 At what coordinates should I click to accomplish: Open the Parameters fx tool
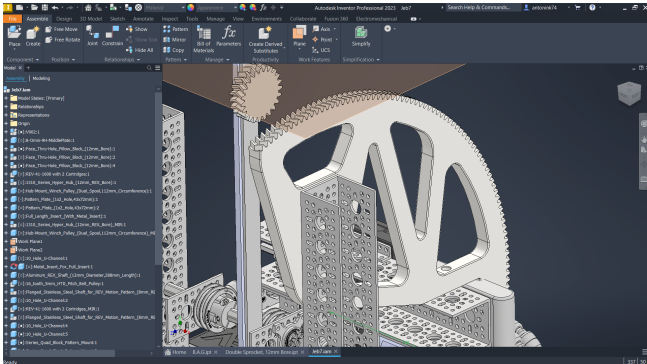[228, 35]
